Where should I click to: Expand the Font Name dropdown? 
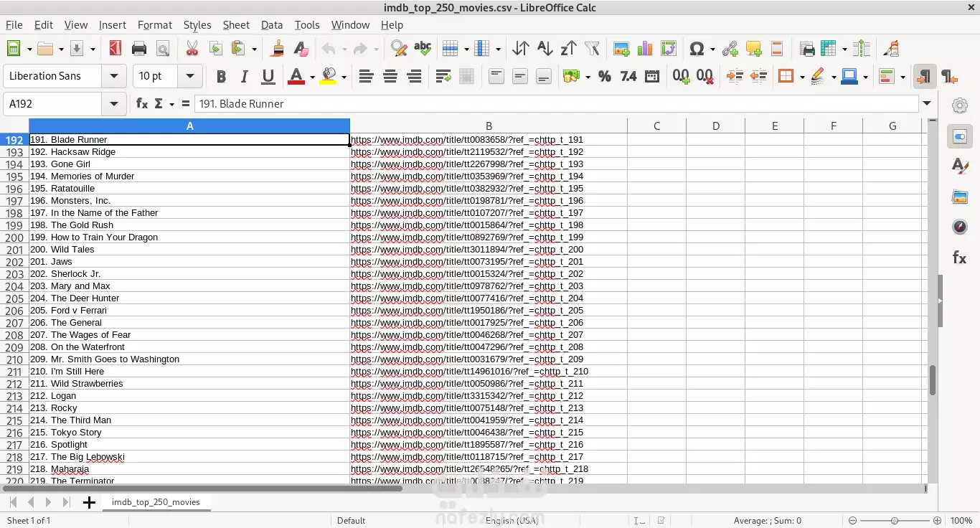pyautogui.click(x=114, y=76)
